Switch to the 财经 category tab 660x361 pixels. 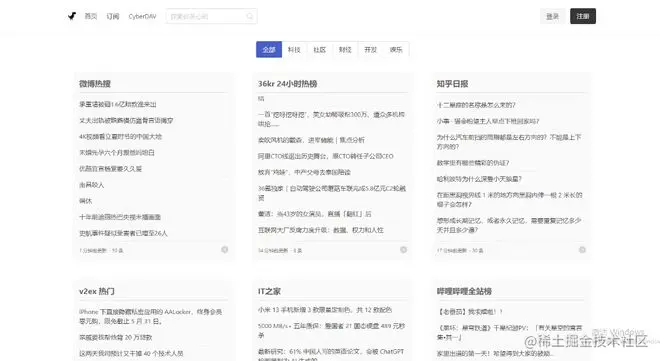coord(345,50)
